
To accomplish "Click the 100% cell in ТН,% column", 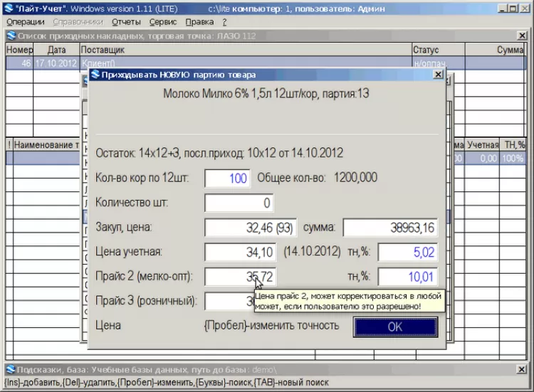I will coord(513,158).
